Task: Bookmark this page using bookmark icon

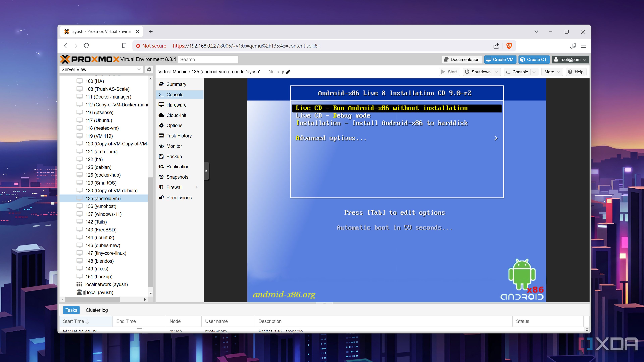Action: pyautogui.click(x=124, y=46)
